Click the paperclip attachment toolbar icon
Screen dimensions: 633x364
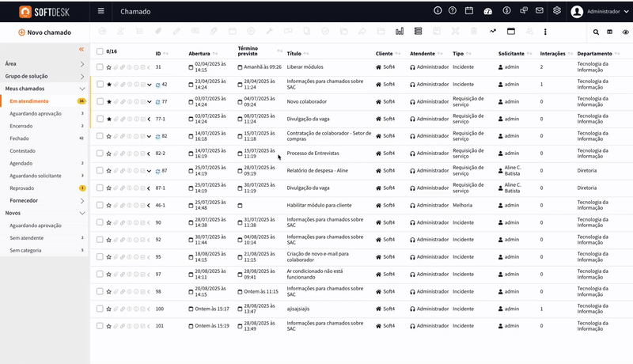214,32
